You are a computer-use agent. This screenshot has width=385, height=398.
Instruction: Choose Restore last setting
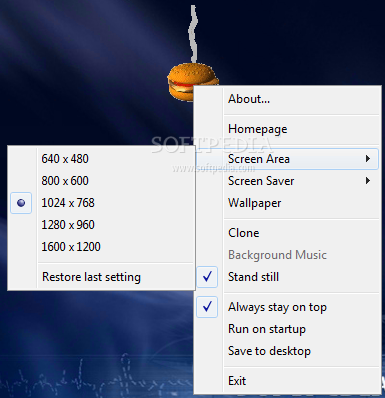click(101, 277)
